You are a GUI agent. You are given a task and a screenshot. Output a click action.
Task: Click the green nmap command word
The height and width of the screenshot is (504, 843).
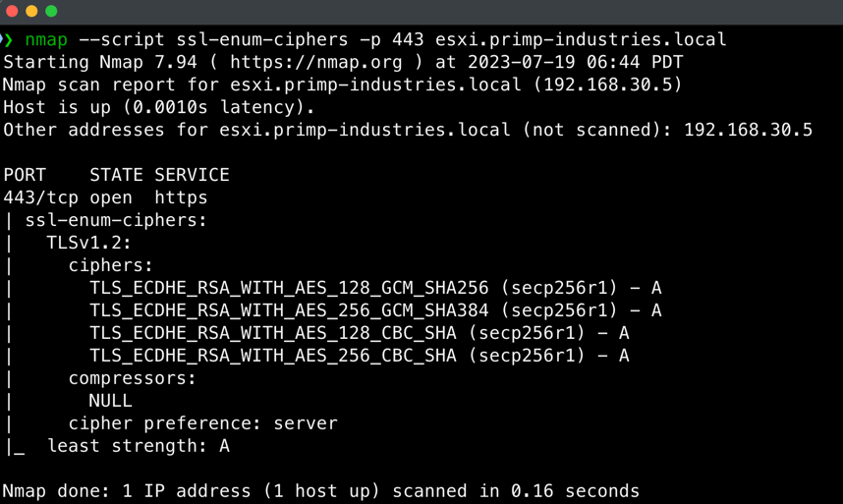pyautogui.click(x=46, y=39)
